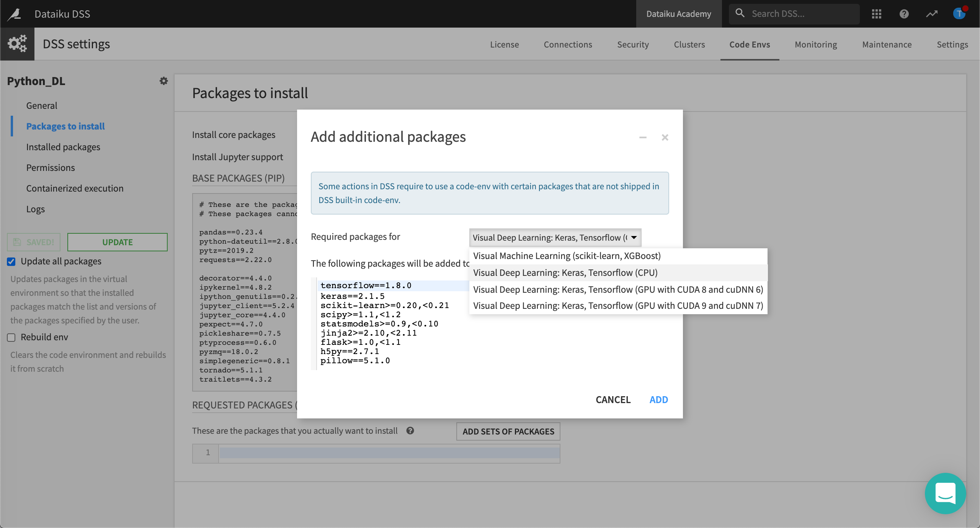Image resolution: width=980 pixels, height=528 pixels.
Task: Open the Settings tab
Action: click(x=952, y=44)
